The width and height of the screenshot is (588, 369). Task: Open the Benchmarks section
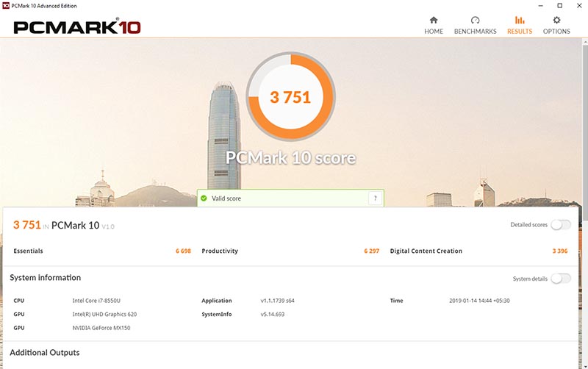475,25
